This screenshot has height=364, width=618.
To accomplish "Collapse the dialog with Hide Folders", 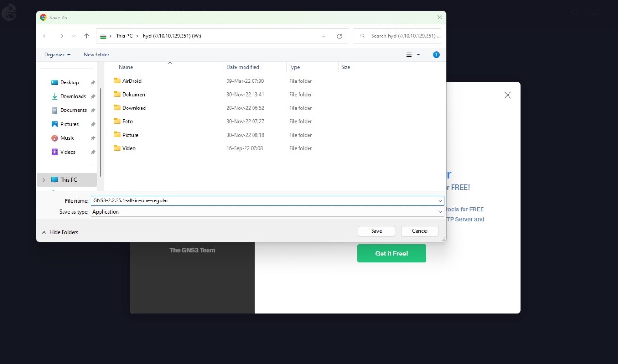I will coord(60,232).
